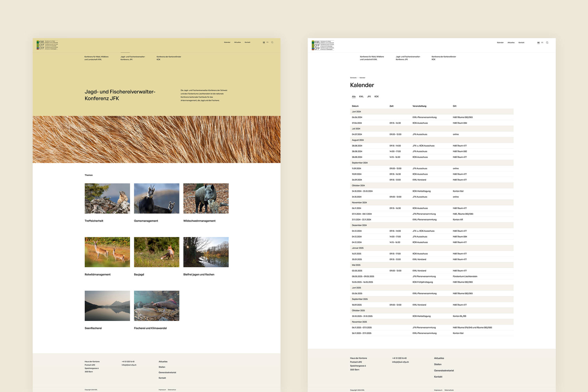Click the September 2025 month header row
This screenshot has width=588, height=392.
coord(432,299)
